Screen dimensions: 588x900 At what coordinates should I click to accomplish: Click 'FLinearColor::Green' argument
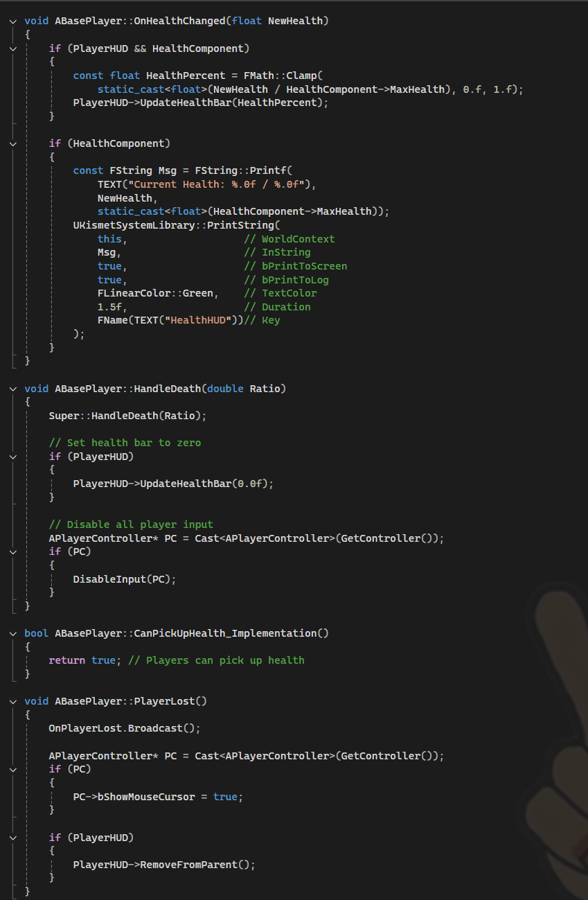[x=156, y=293]
